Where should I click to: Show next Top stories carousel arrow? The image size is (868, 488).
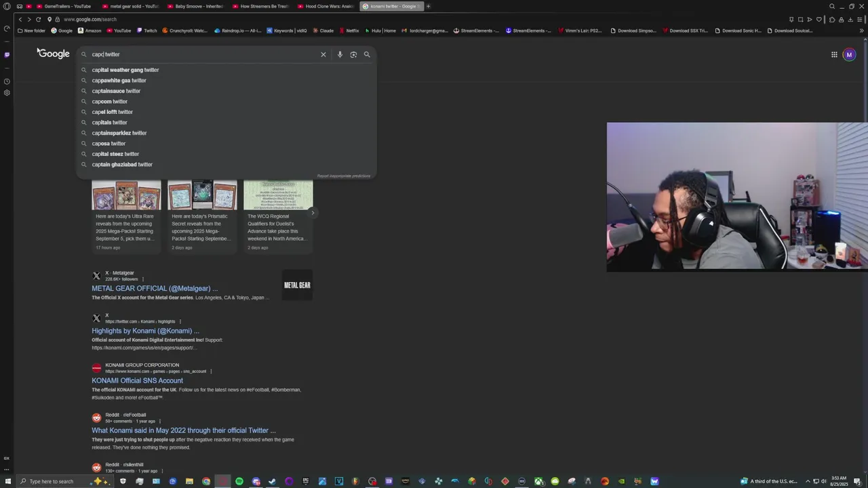tap(313, 213)
